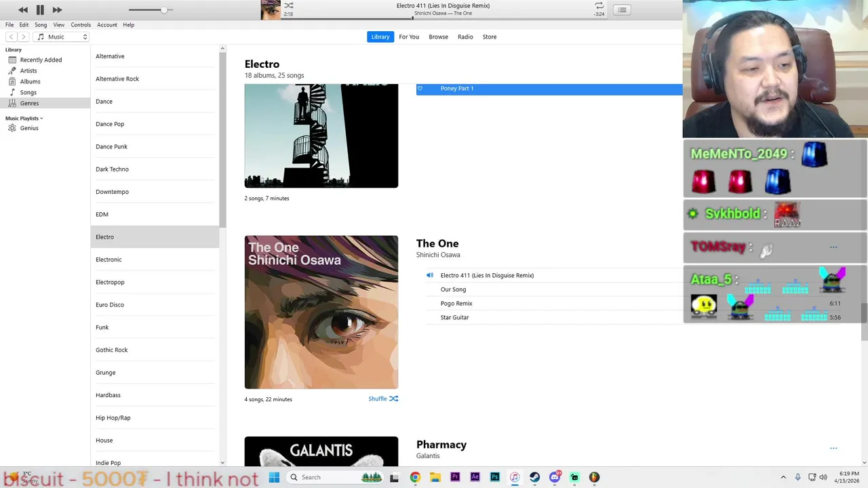Click the now playing album art thumbnail
This screenshot has height=488, width=868.
point(271,9)
